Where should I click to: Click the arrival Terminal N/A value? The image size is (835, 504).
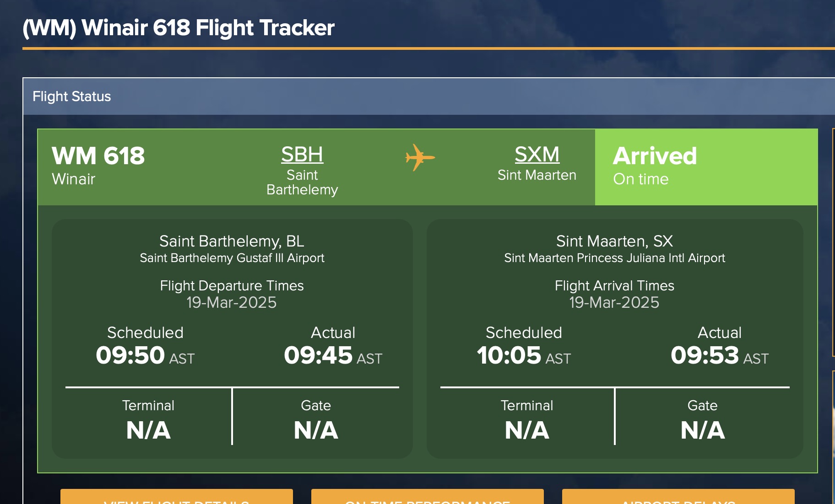(527, 430)
